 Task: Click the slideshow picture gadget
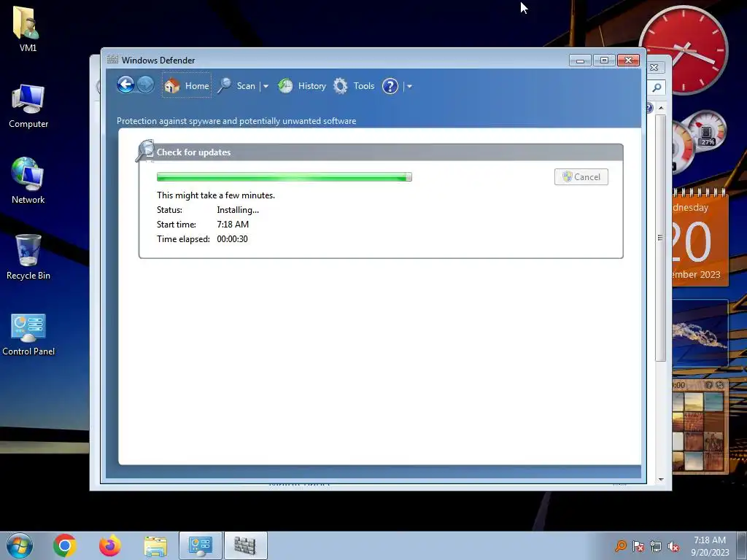pos(700,332)
